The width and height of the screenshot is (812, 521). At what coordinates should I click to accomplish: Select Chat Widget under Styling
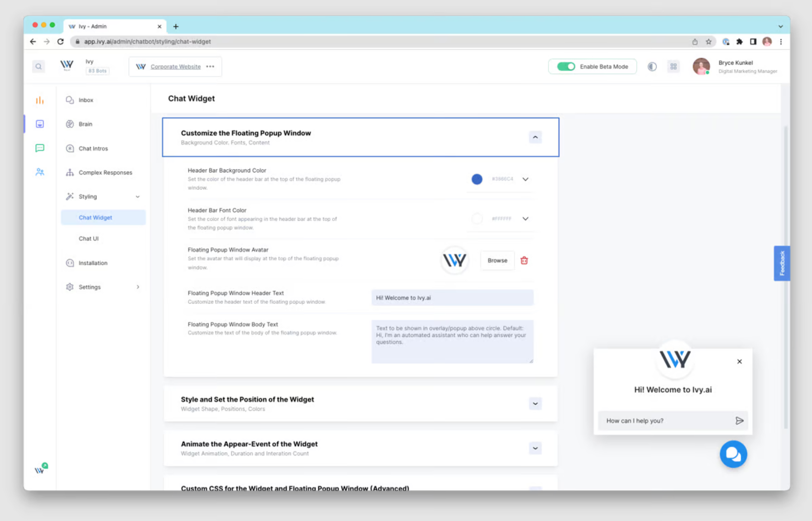pyautogui.click(x=103, y=218)
